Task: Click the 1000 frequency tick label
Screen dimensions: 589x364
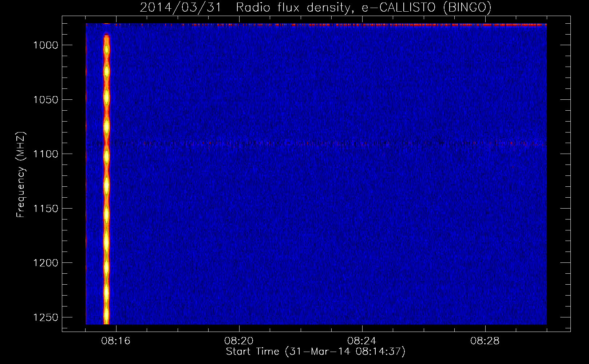Action: click(x=46, y=45)
